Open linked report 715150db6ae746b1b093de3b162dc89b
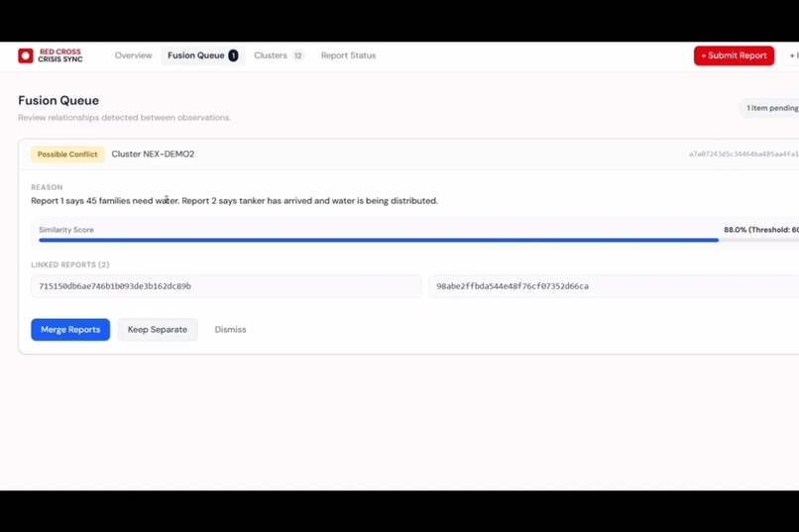Viewport: 799px width, 532px height. pyautogui.click(x=226, y=286)
